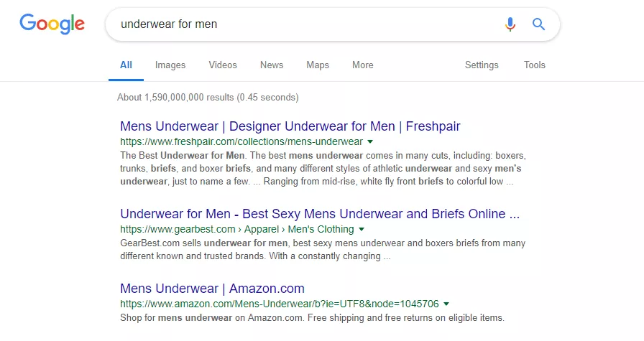Click the amazon.com green URL text
The height and width of the screenshot is (341, 644).
[x=280, y=304]
